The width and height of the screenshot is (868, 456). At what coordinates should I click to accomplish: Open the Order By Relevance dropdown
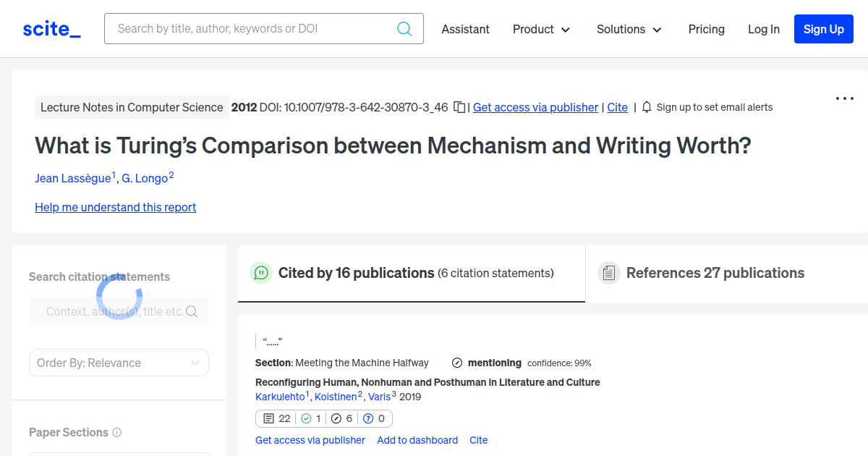(x=119, y=363)
